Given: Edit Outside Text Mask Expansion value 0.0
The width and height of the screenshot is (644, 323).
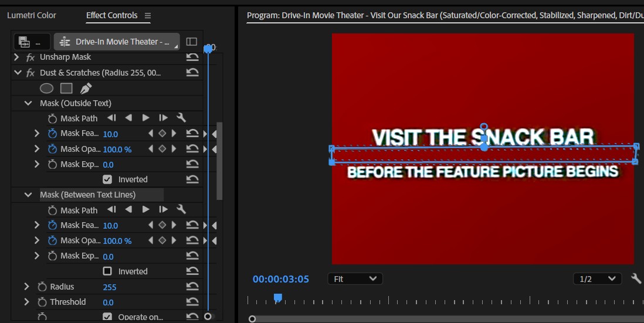Looking at the screenshot, I should (x=108, y=165).
